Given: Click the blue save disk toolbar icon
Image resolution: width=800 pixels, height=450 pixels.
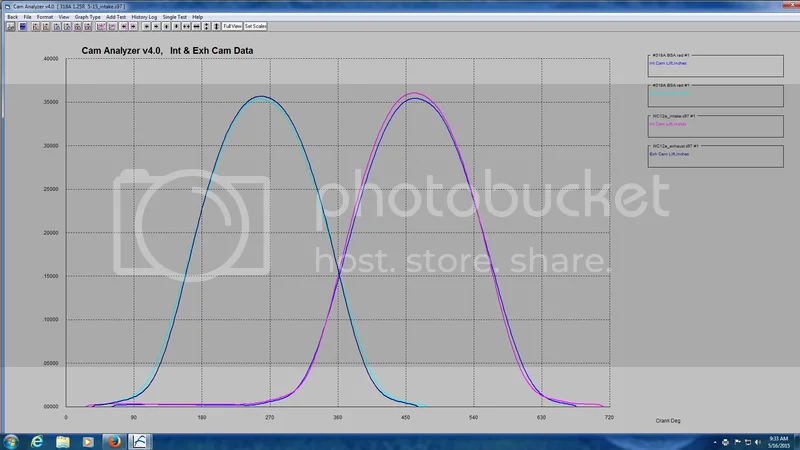Looking at the screenshot, I should click(x=23, y=25).
